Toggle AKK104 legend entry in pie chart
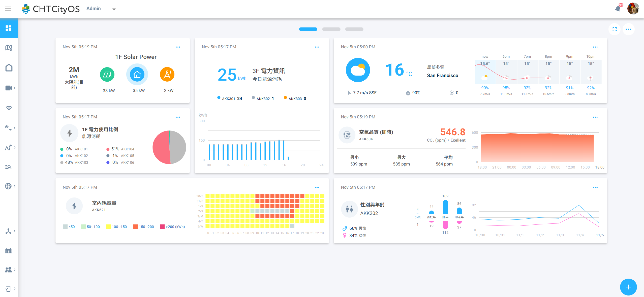 128,149
